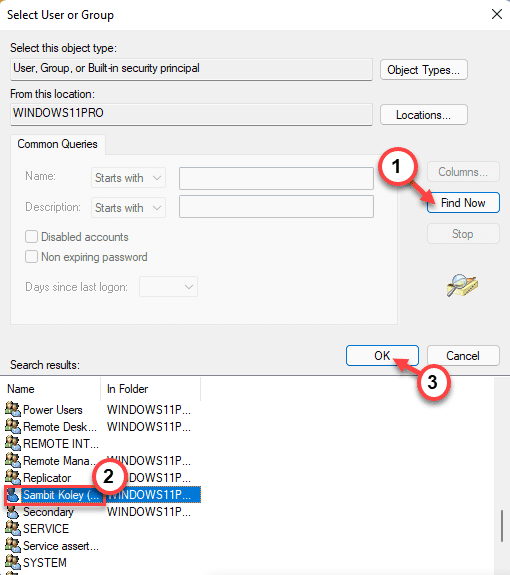The width and height of the screenshot is (510, 575).
Task: Click the Find Now button
Action: 463,202
